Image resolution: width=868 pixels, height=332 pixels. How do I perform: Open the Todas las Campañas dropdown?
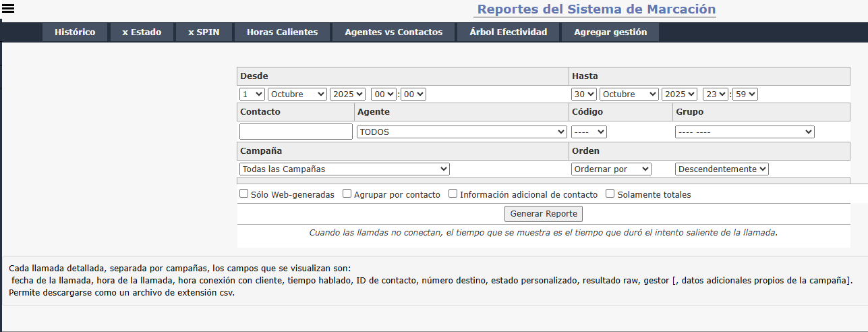(x=344, y=169)
